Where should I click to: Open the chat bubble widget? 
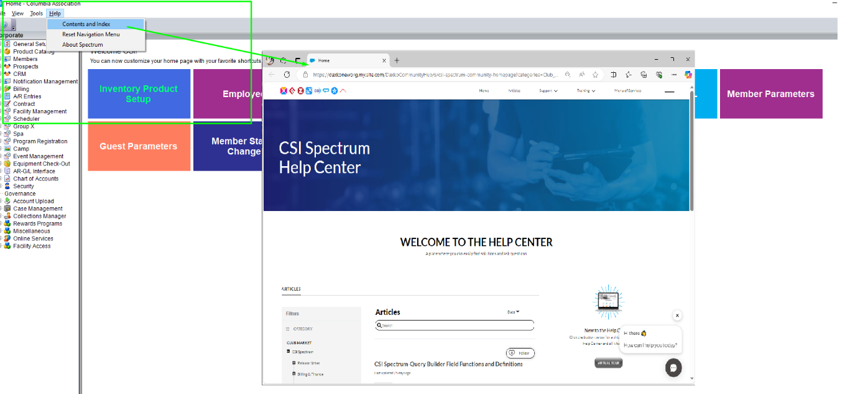pyautogui.click(x=673, y=367)
